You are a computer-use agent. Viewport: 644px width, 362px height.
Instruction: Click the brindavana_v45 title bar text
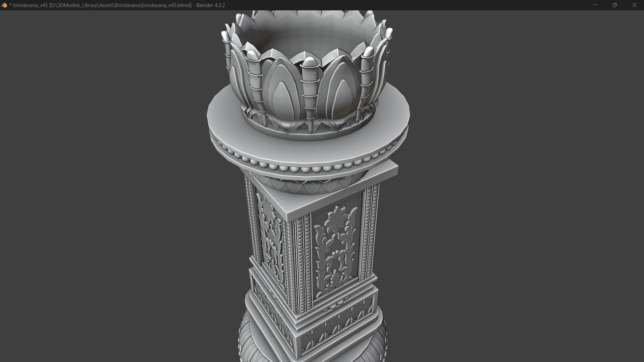[117, 5]
